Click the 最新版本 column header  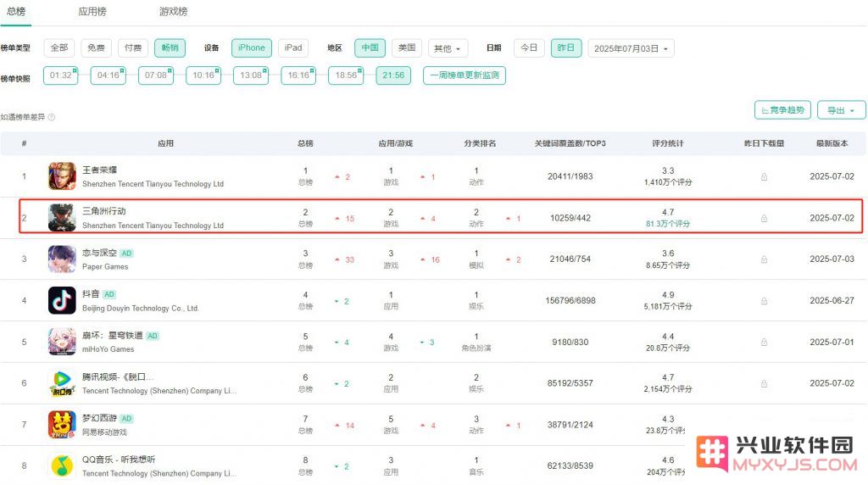(x=832, y=143)
